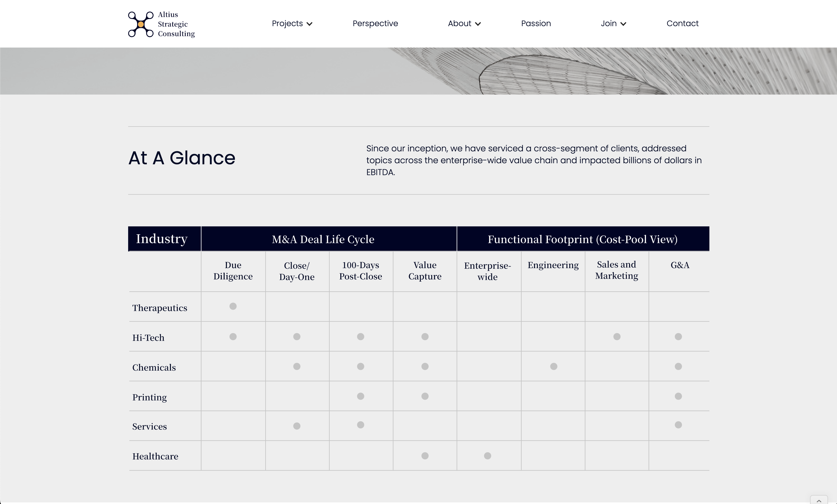Click the Hi-Tech 100-Days Post-Close dot
Viewport: 837px width, 504px height.
click(361, 337)
